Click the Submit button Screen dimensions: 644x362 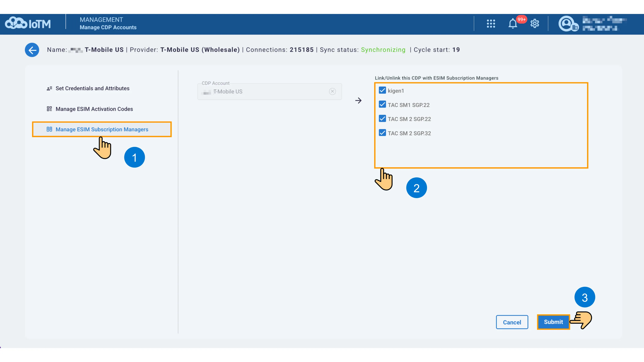pyautogui.click(x=553, y=322)
